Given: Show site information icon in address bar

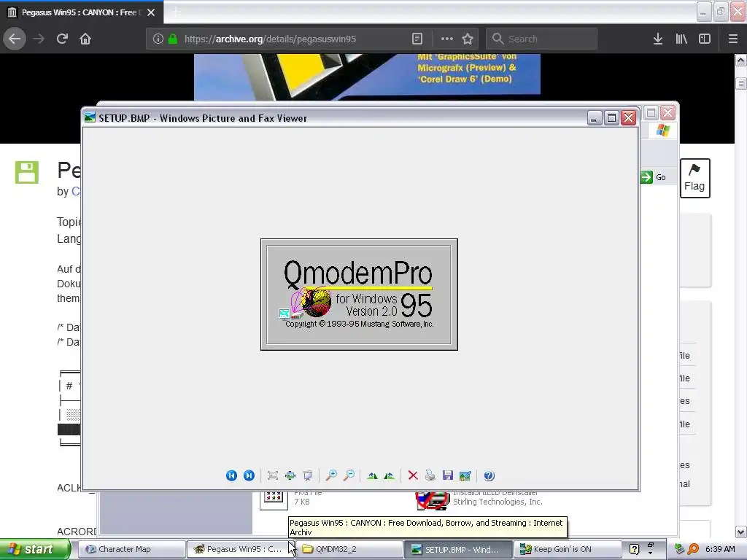Looking at the screenshot, I should click(158, 39).
